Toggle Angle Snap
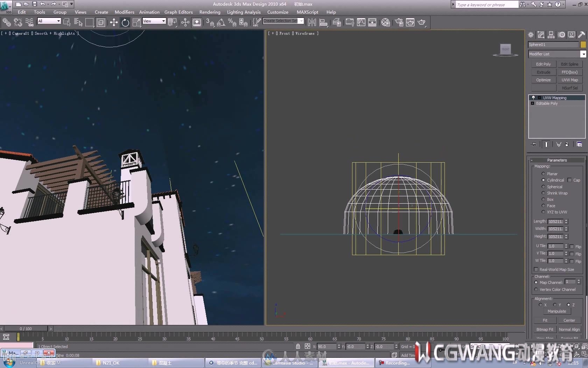588x368 pixels. point(221,22)
